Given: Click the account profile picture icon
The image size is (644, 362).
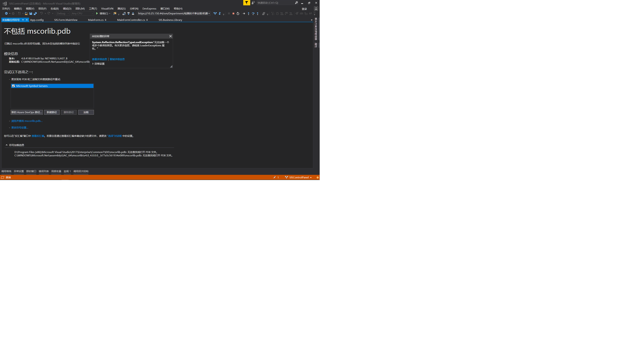Looking at the screenshot, I should pyautogui.click(x=316, y=8).
